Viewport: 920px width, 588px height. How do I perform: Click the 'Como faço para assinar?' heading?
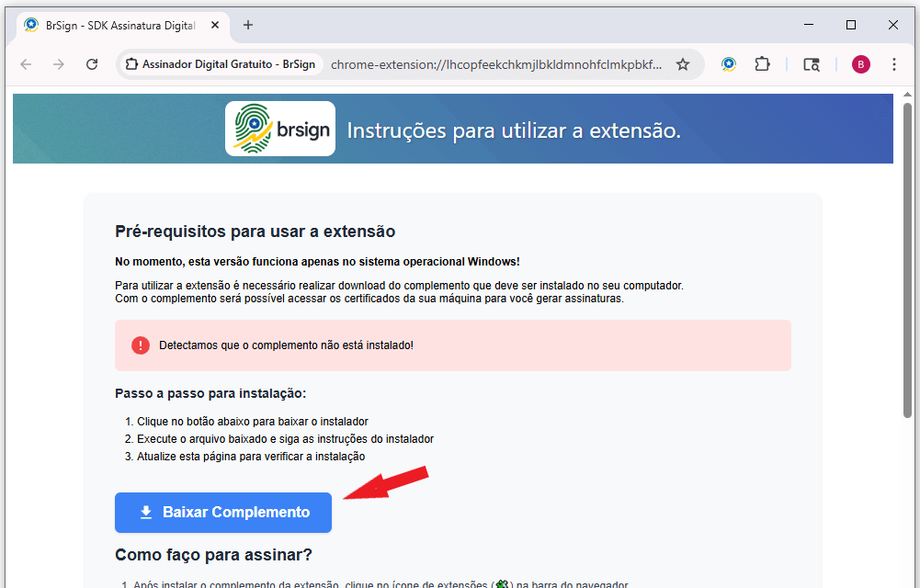(213, 555)
